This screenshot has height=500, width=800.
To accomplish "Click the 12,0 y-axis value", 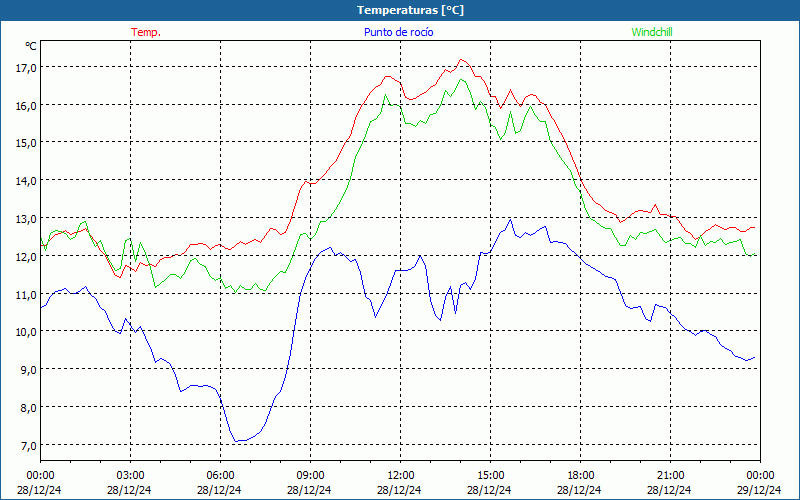I will 25,257.
